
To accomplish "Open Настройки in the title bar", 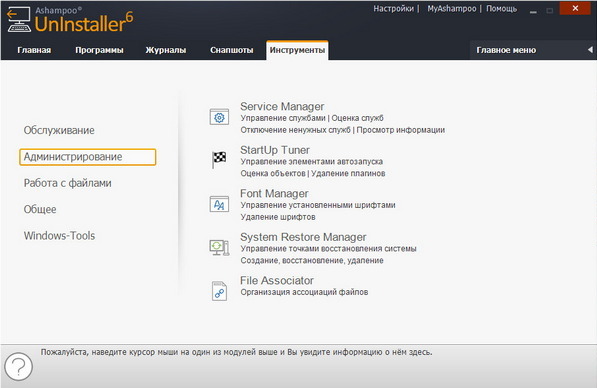I will 393,8.
